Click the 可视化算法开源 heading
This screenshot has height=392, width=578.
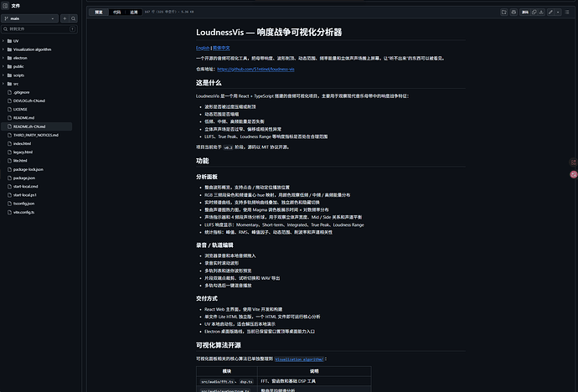pyautogui.click(x=219, y=345)
